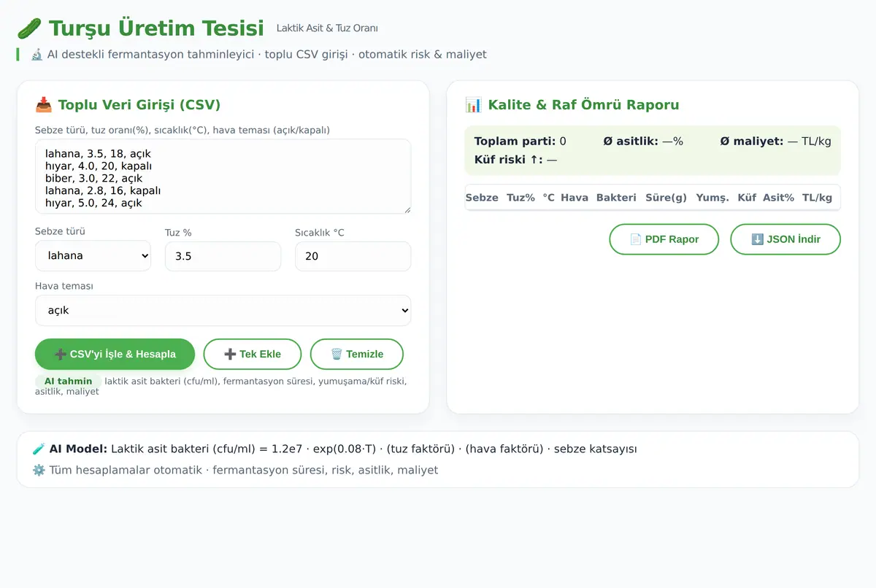Click the gear icon beside Tüm hesaplamalar otomatik
Screen dimensions: 876x588
pyautogui.click(x=39, y=471)
